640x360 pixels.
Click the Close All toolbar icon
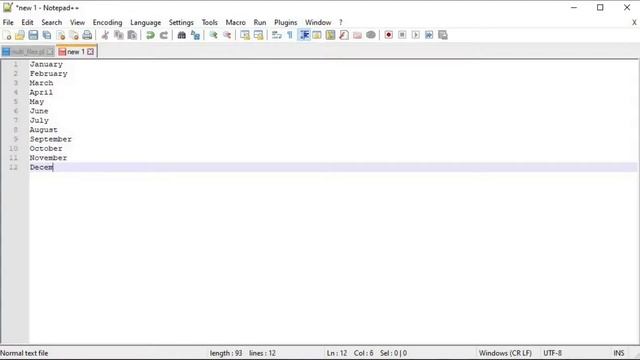[x=74, y=35]
